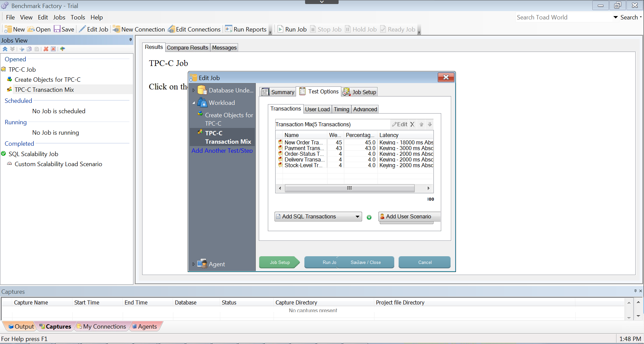Click Edit Job in the toolbar
Viewport: 644px width, 344px height.
94,29
